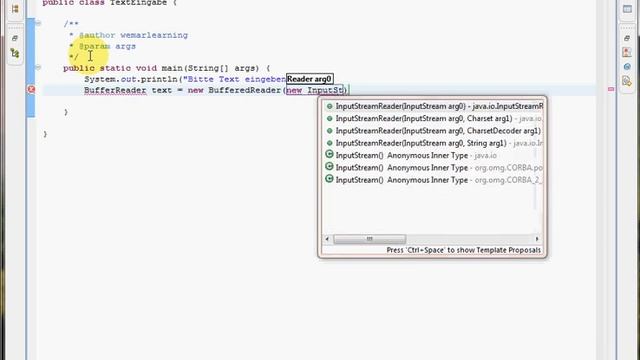Click the restore icon in right trim stack

pos(627,38)
